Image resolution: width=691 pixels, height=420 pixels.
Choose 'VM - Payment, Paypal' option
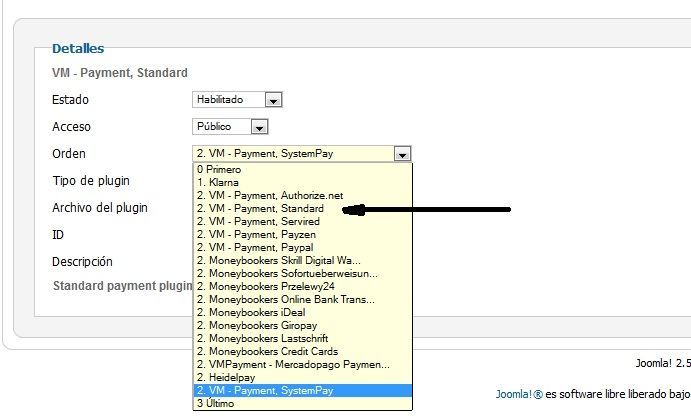click(302, 248)
